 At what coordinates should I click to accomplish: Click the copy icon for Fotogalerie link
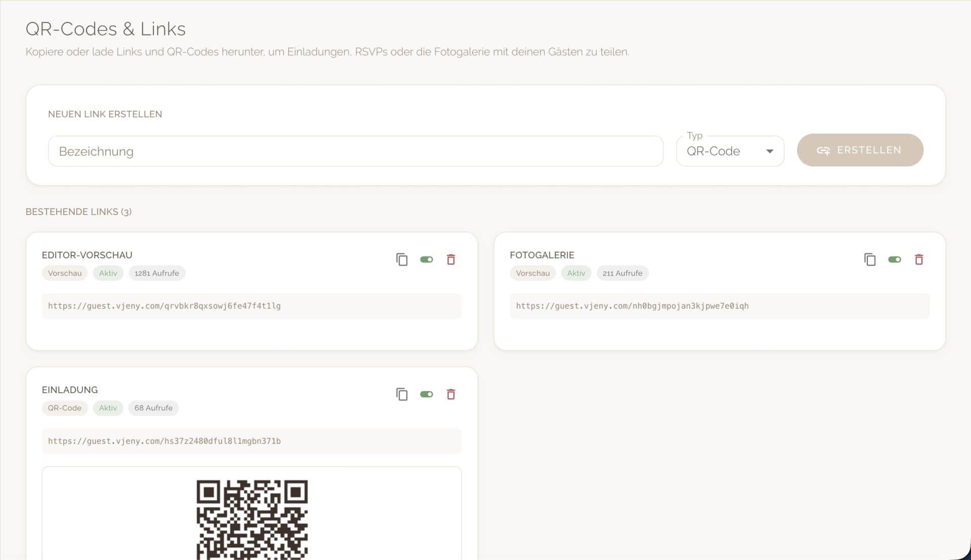tap(870, 259)
